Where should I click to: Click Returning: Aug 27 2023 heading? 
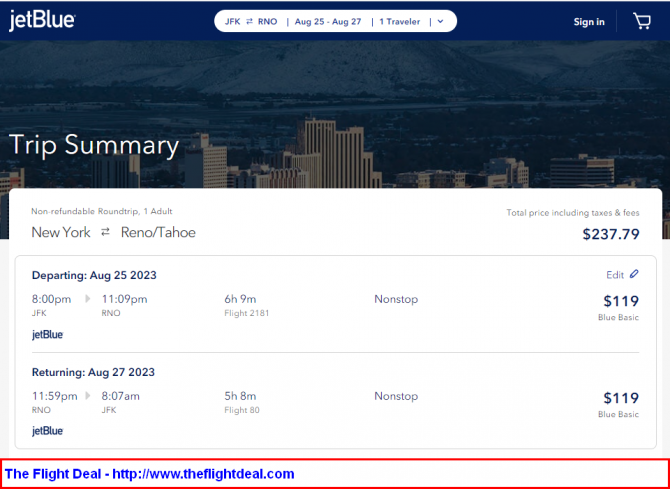[93, 372]
